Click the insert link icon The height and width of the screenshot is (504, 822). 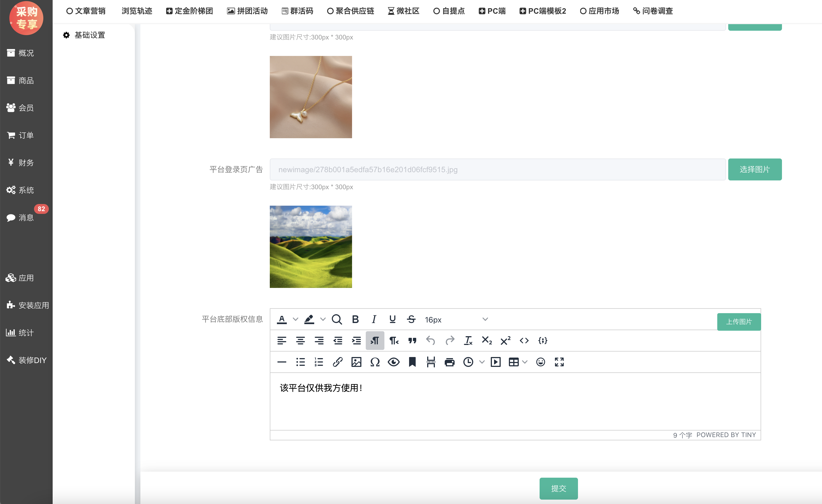[x=338, y=362]
